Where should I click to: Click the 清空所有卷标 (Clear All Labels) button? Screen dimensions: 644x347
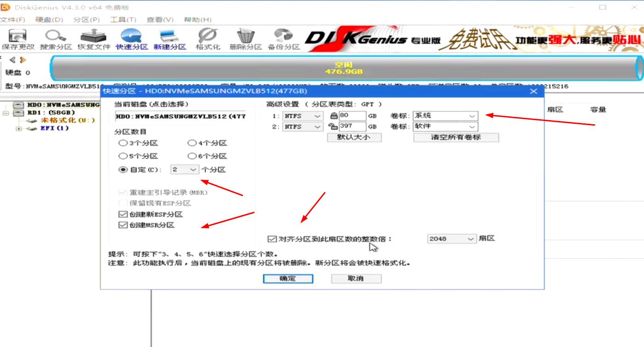[x=456, y=137]
